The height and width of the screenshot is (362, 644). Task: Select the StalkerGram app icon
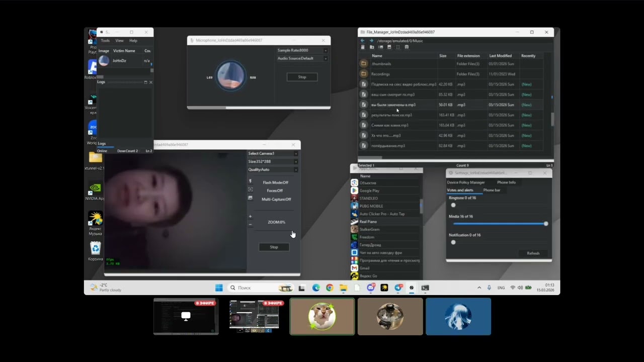pyautogui.click(x=354, y=229)
